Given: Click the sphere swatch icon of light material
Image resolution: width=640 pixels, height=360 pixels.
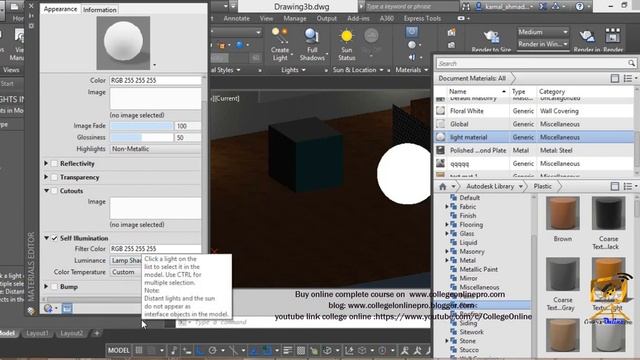Looking at the screenshot, I should click(x=440, y=137).
